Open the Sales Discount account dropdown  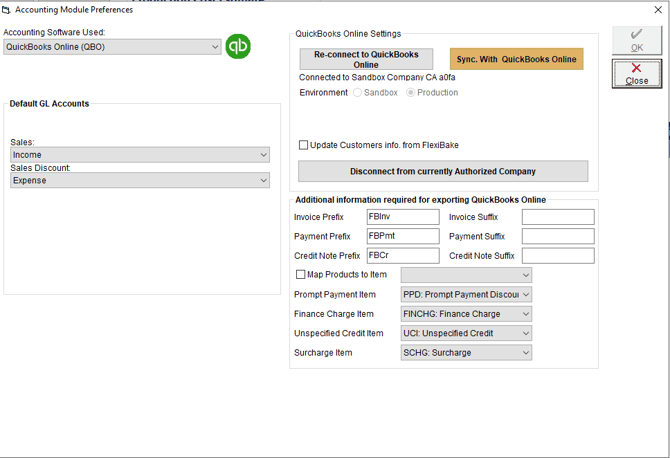[x=140, y=180]
